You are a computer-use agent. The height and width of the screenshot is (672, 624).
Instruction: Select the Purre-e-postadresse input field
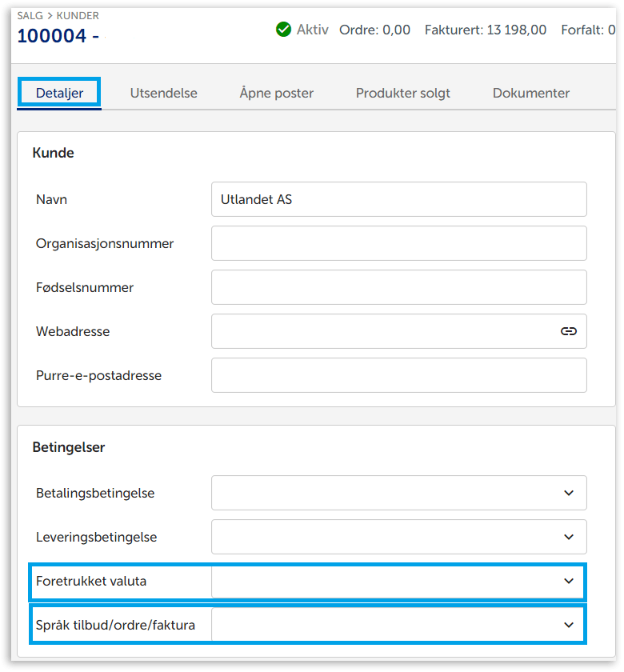point(398,375)
